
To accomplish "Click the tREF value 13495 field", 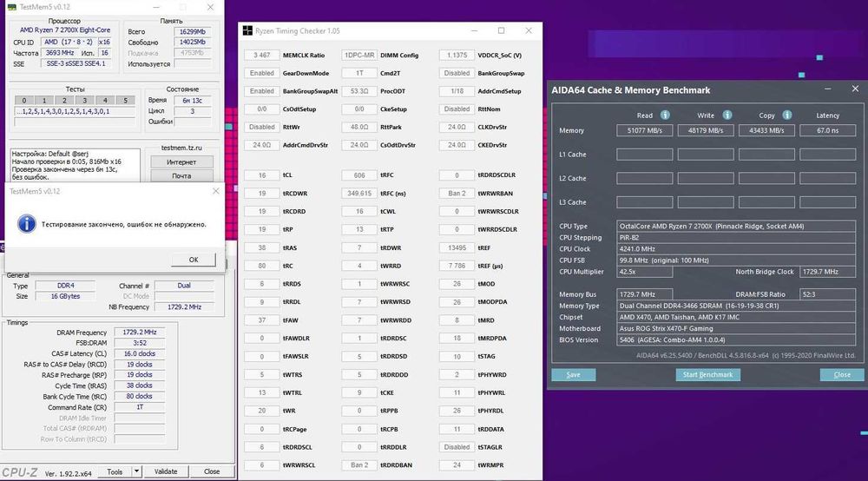I will (457, 247).
